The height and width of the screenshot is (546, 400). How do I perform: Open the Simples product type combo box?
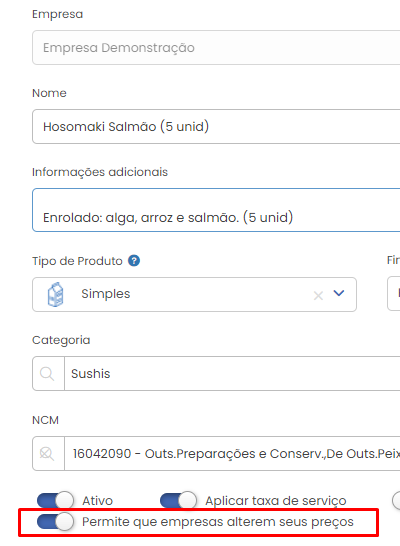[x=194, y=294]
